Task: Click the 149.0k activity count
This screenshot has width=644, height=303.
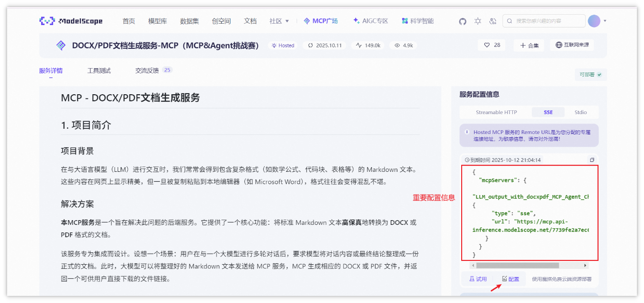Action: pyautogui.click(x=368, y=45)
